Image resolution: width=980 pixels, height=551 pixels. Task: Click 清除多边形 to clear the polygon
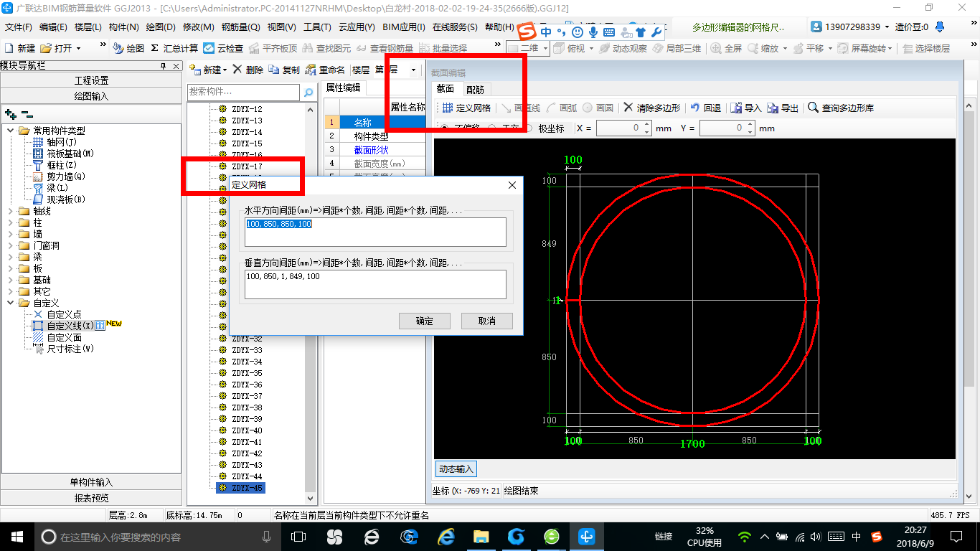[x=651, y=108]
